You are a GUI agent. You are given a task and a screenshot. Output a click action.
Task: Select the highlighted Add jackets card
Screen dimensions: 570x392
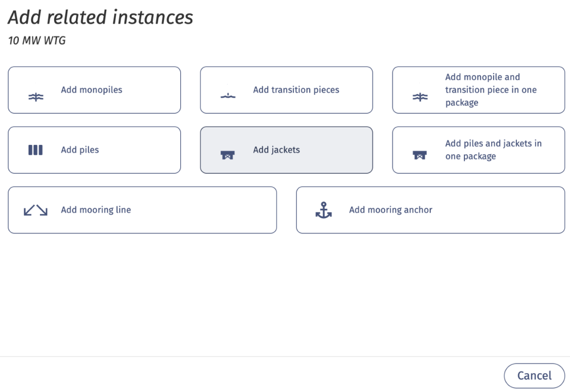(286, 150)
